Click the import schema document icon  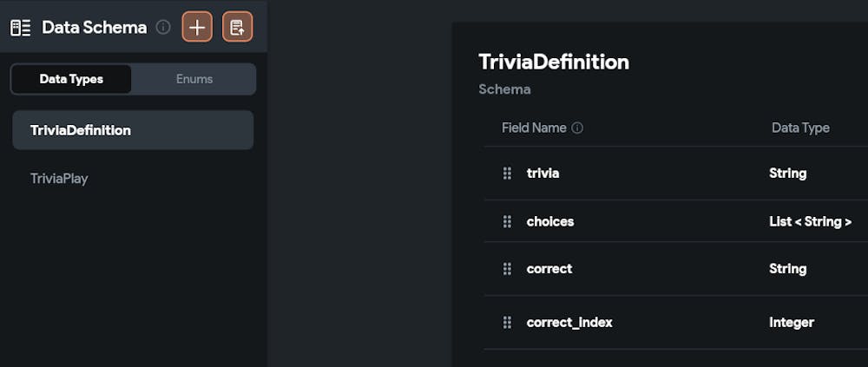pos(237,27)
